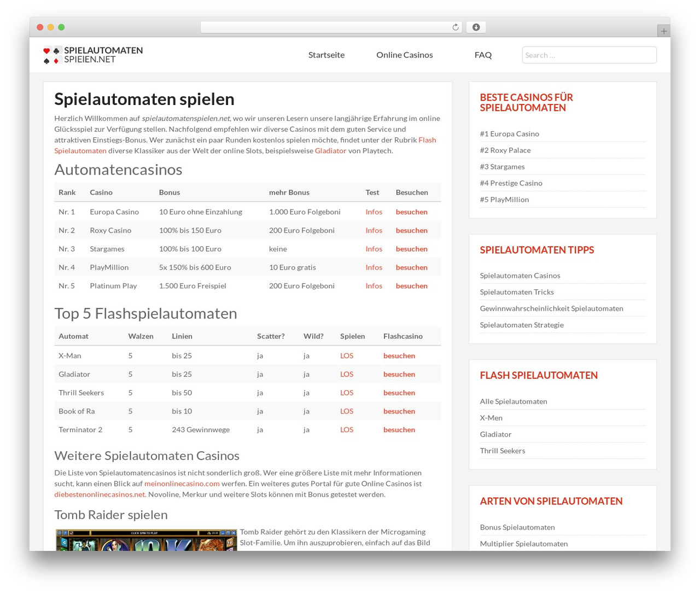Open Spielautomaten Strategie link
The image size is (700, 593).
click(522, 325)
